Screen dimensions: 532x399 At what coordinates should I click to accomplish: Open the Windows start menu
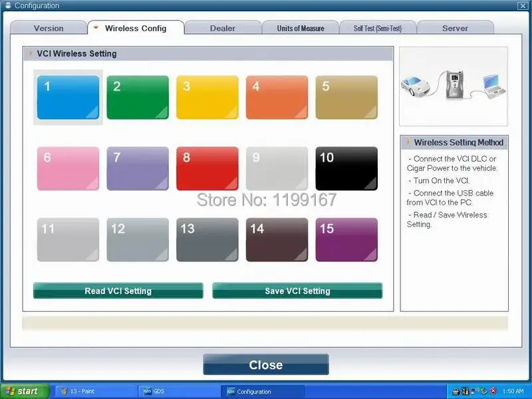click(x=25, y=391)
